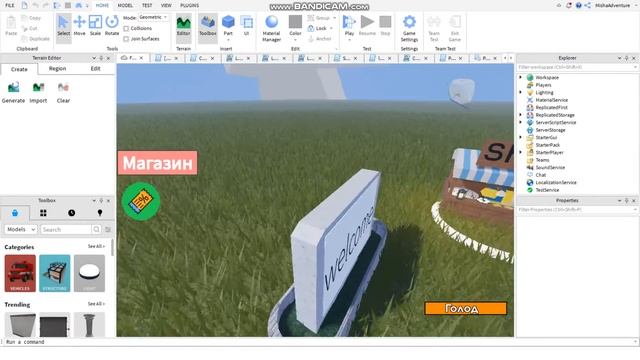Image resolution: width=640 pixels, height=360 pixels.
Task: Open Toolbox Creations lightbulb tab
Action: tap(100, 213)
